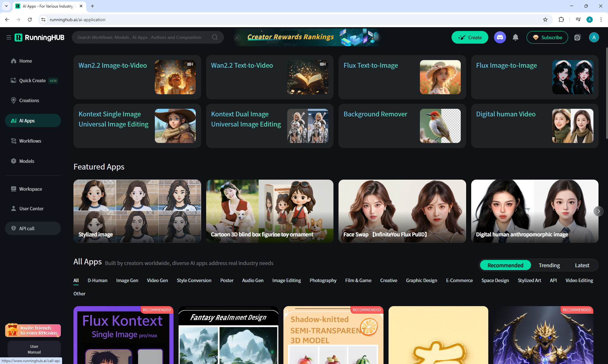Click the Subscribe button
Viewport: 608px width, 364px height.
[x=547, y=37]
